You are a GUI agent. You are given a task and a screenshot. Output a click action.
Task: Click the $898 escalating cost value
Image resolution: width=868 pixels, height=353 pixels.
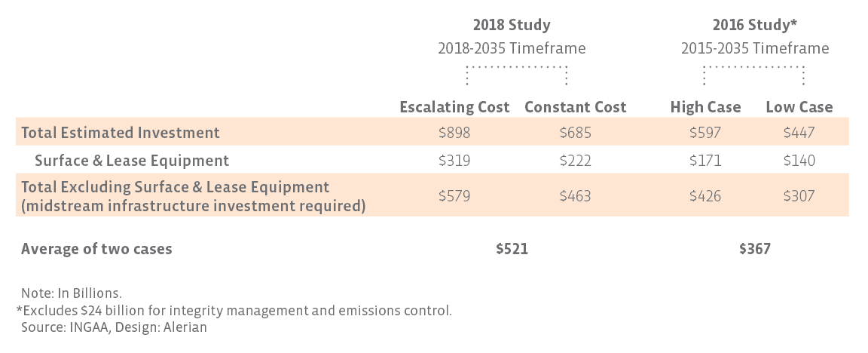pyautogui.click(x=454, y=133)
